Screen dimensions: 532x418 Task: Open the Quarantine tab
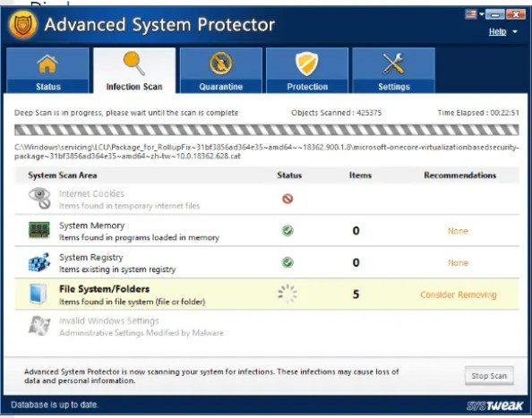pos(221,70)
